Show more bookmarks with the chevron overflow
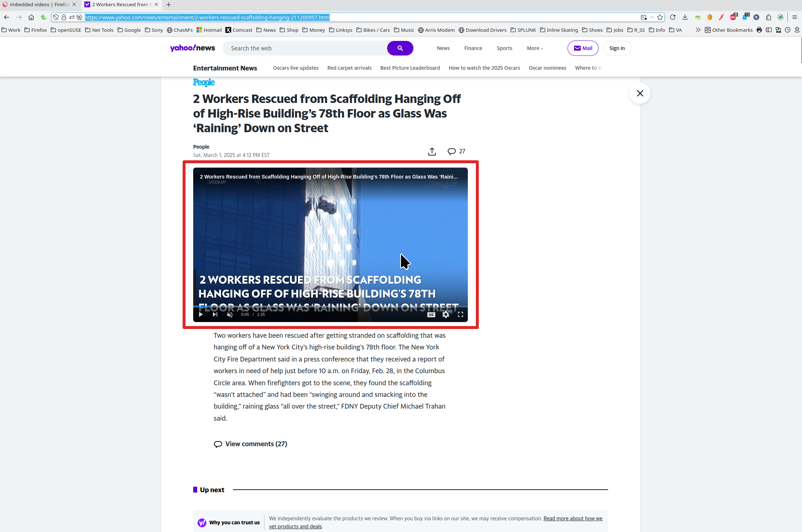Viewport: 802px width, 532px height. (698, 30)
